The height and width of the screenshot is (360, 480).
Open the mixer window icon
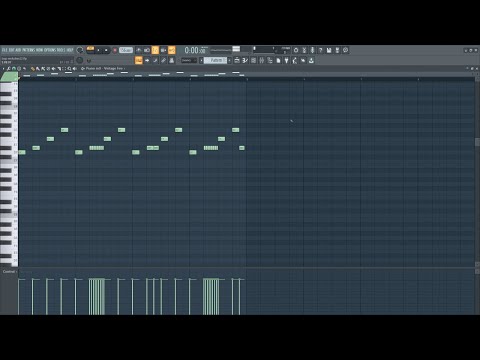262,61
